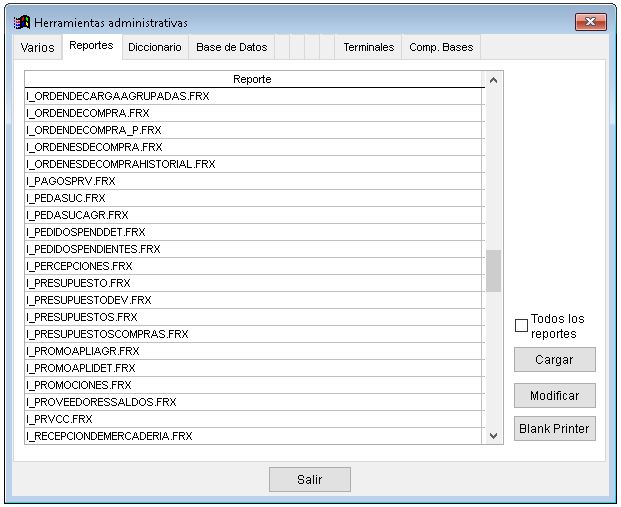Click the scroll down arrow of report list
Screen dimensions: 621x507
click(x=493, y=436)
